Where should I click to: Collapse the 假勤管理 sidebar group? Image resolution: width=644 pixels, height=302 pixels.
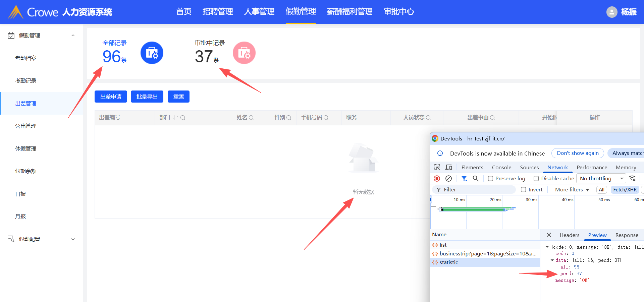pyautogui.click(x=73, y=36)
